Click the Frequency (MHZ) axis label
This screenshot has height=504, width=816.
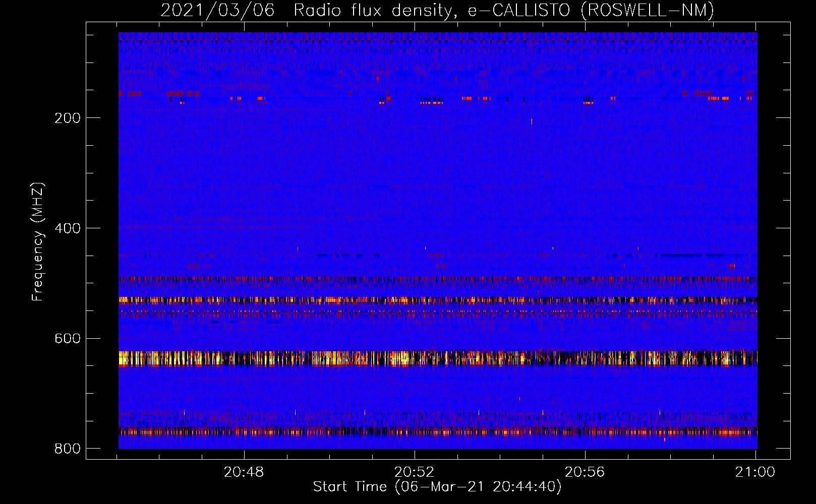(x=37, y=242)
